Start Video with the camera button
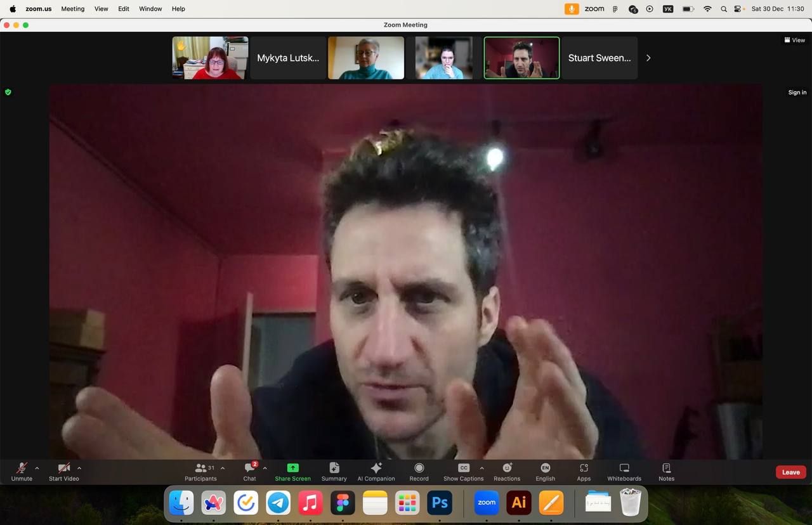This screenshot has width=812, height=525. (x=63, y=471)
